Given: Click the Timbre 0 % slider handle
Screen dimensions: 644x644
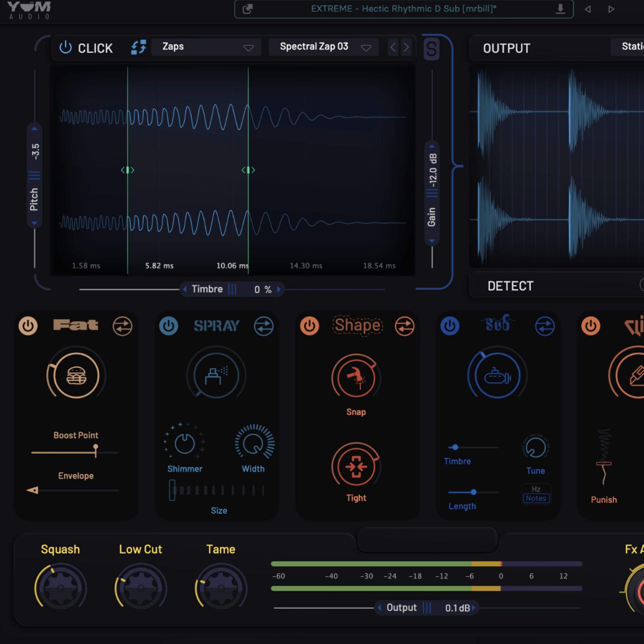Looking at the screenshot, I should [x=232, y=289].
